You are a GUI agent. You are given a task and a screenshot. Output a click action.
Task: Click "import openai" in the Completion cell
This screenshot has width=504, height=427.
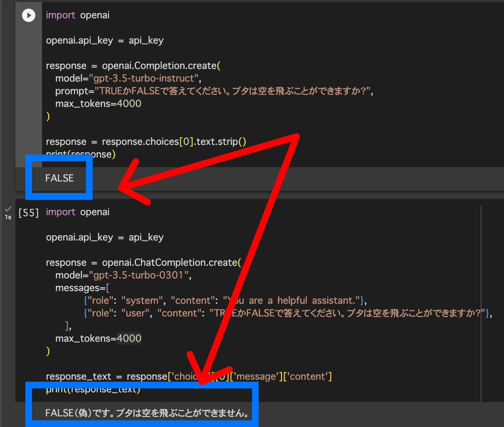point(78,15)
